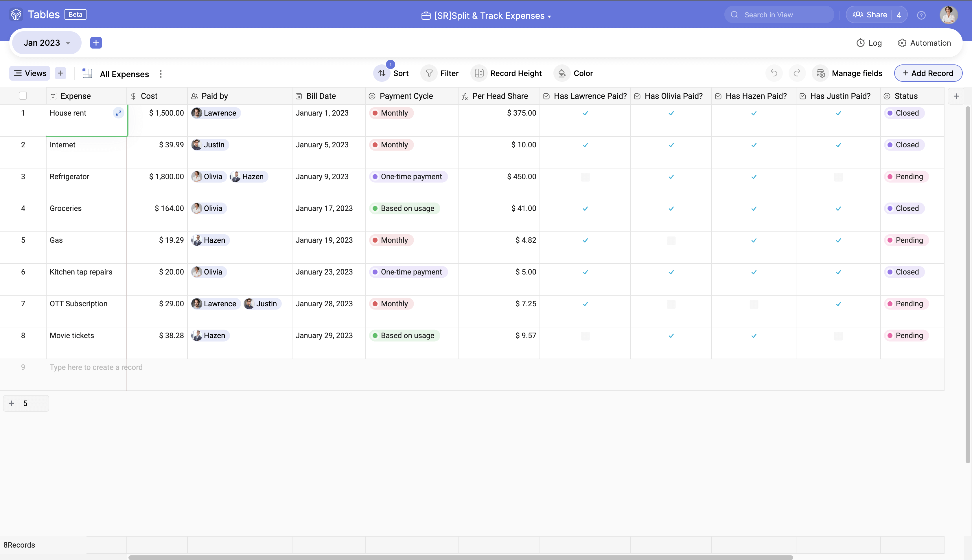972x560 pixels.
Task: Click the redo arrow icon
Action: tap(797, 73)
